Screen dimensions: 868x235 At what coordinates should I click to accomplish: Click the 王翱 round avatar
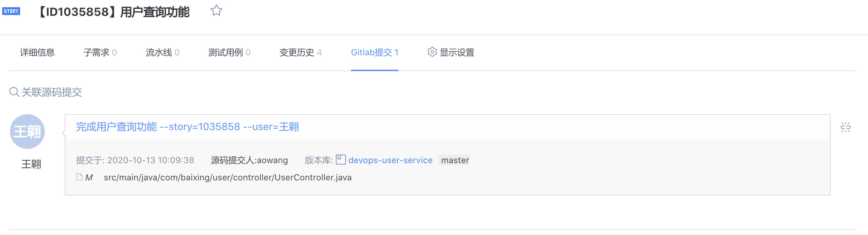[27, 132]
